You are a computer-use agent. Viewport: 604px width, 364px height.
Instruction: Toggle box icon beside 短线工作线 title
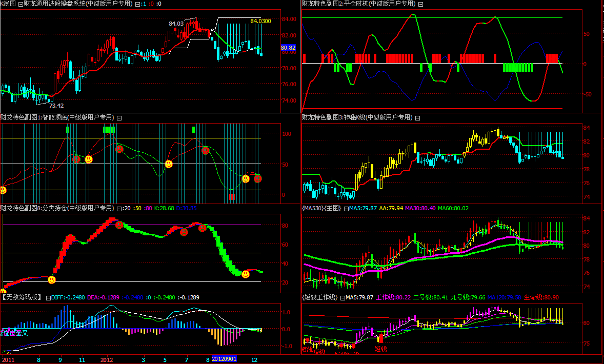click(341, 297)
